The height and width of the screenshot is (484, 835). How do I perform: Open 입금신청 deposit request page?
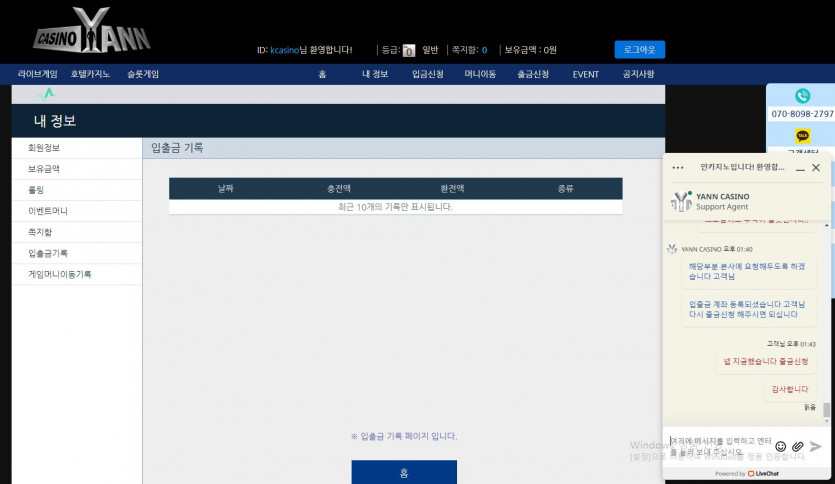(428, 75)
